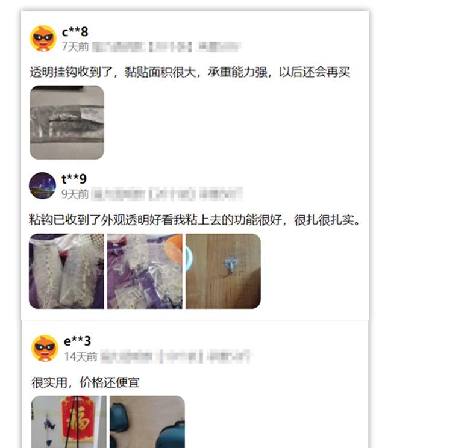Click the 9天前 timestamp

(75, 194)
